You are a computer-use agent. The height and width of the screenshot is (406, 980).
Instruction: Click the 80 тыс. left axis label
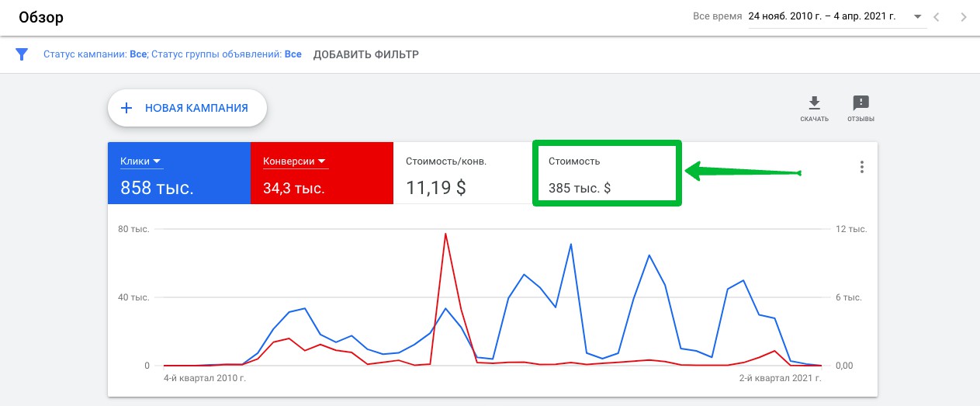[134, 229]
